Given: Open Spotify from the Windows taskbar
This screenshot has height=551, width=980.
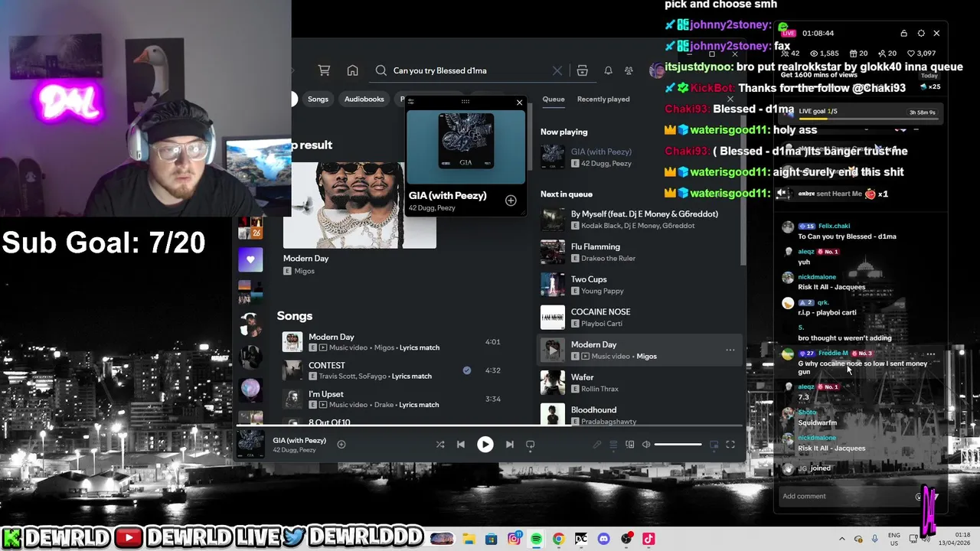Looking at the screenshot, I should click(x=536, y=539).
